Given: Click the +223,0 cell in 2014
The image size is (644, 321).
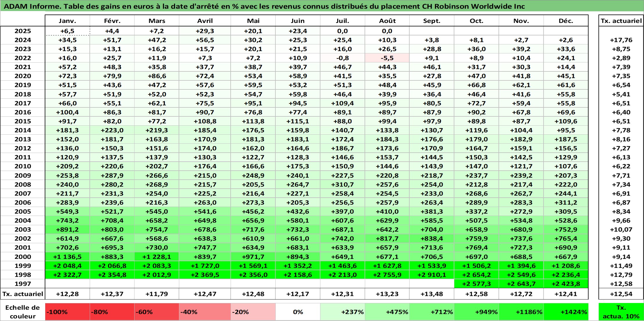Looking at the screenshot, I should coord(112,130).
